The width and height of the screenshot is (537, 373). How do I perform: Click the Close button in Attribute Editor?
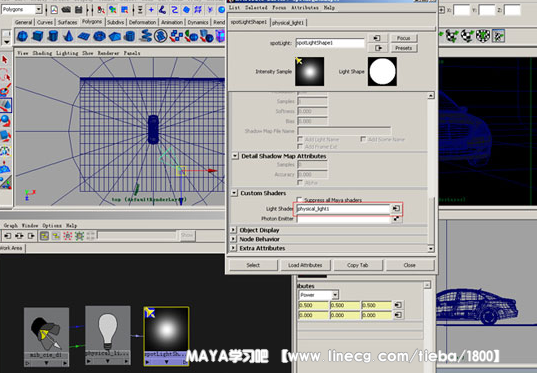(410, 265)
